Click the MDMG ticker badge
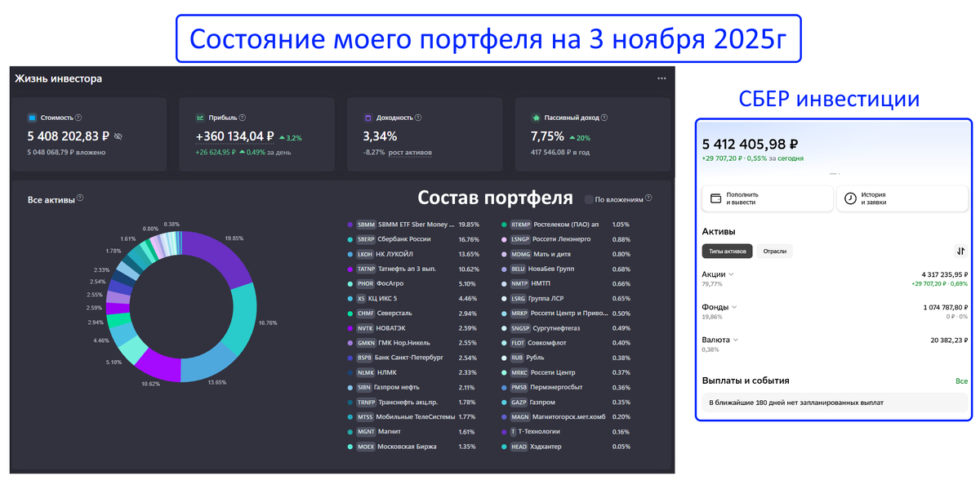980x485 pixels. [x=520, y=254]
